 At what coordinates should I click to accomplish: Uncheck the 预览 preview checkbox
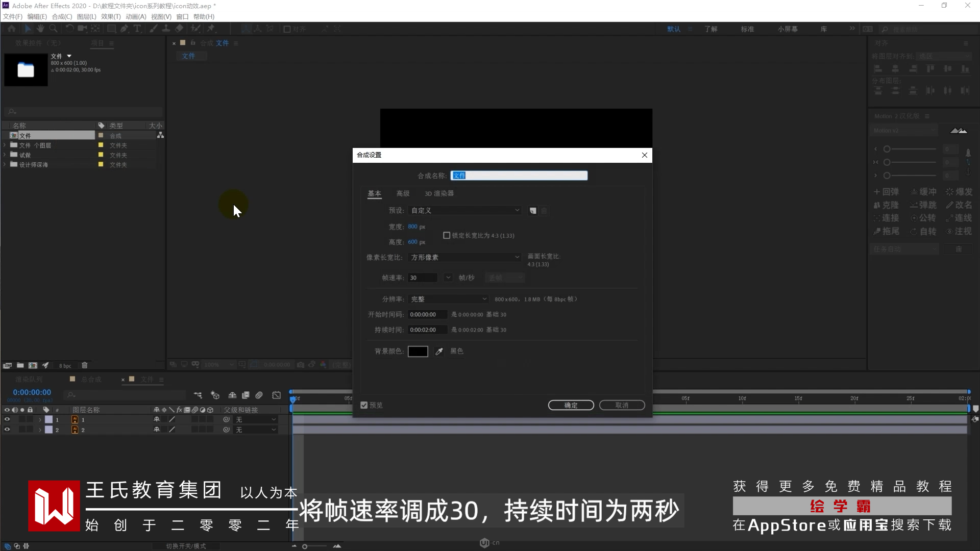pyautogui.click(x=364, y=405)
